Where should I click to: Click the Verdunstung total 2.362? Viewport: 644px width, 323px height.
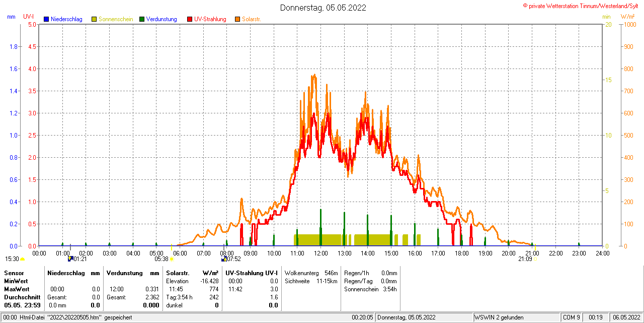coord(151,297)
